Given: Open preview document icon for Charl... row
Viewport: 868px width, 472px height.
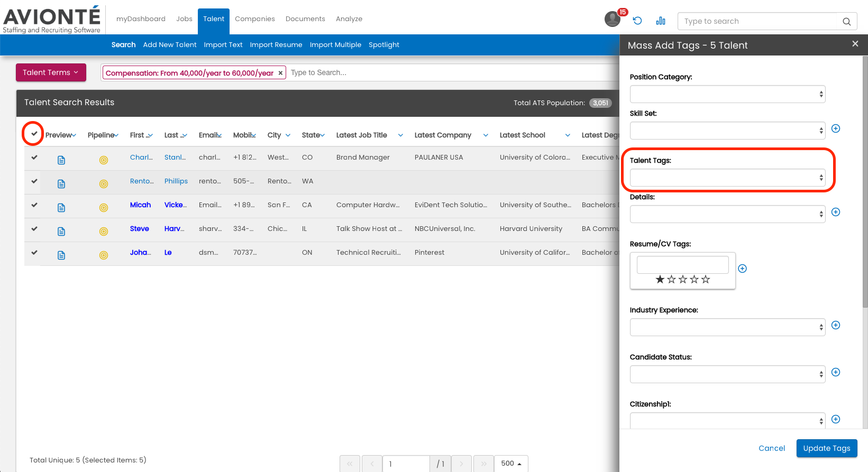Looking at the screenshot, I should 61,160.
